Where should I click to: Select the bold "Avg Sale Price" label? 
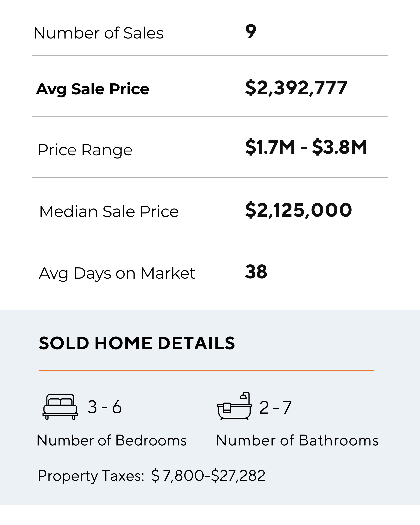pos(93,89)
